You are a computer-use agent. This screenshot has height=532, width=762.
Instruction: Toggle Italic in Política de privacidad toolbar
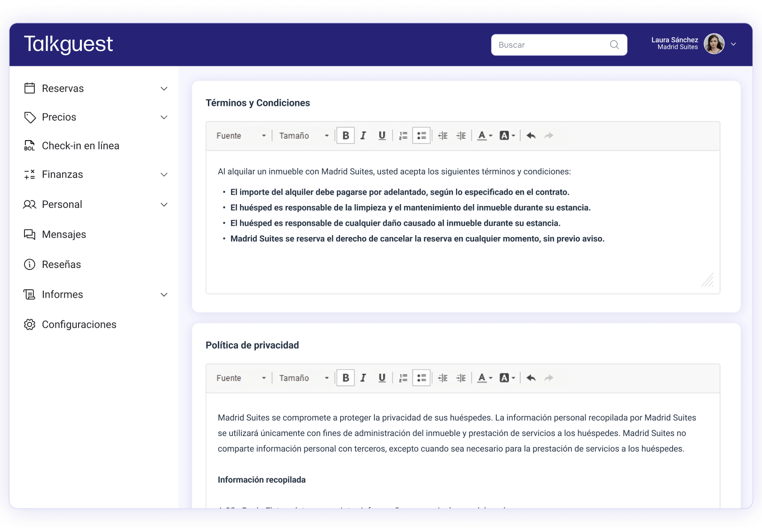363,378
